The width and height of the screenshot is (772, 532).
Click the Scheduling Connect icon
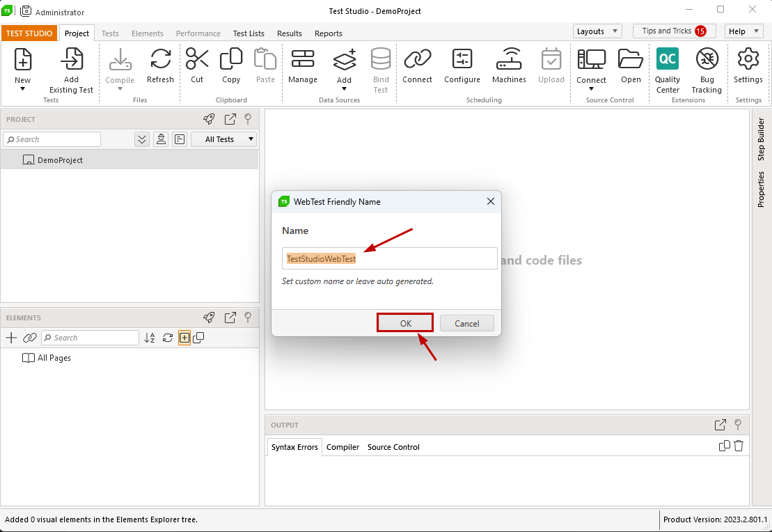[x=418, y=59]
